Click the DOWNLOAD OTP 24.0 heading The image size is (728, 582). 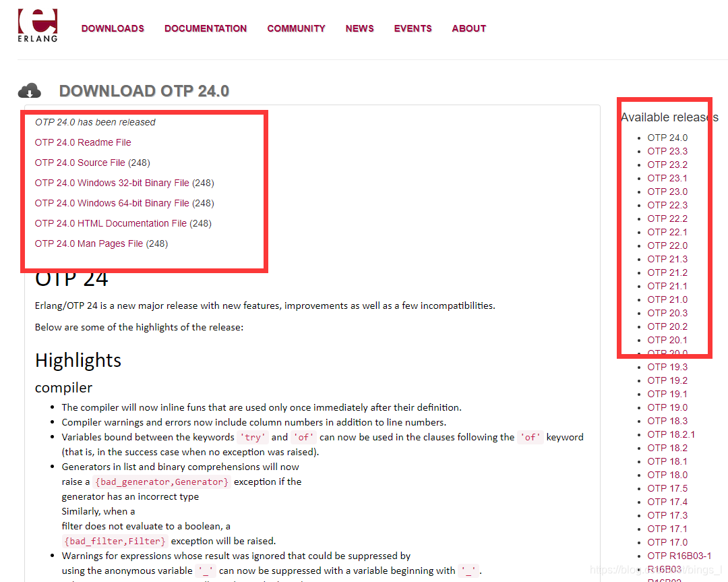pos(144,91)
